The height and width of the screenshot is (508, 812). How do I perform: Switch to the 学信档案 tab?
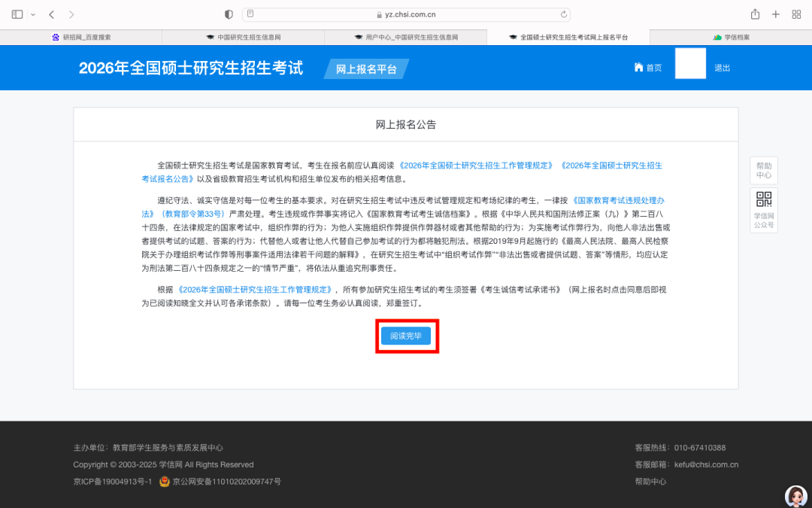pos(731,37)
